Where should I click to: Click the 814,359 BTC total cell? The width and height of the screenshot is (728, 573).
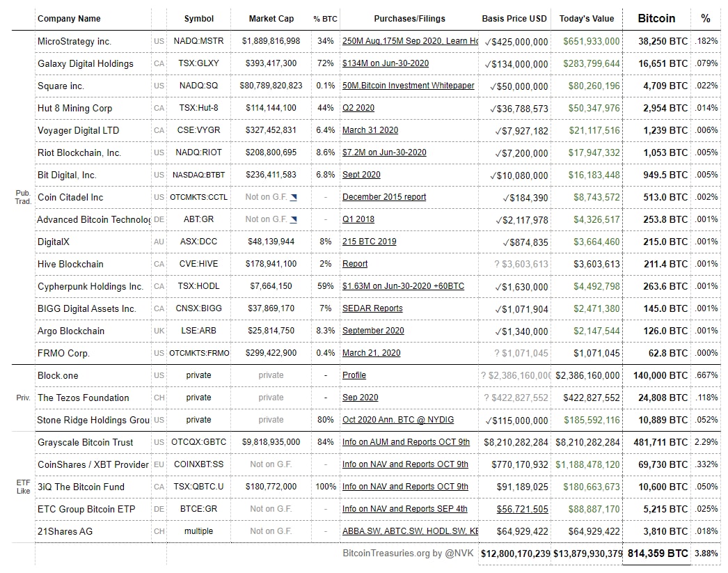658,554
